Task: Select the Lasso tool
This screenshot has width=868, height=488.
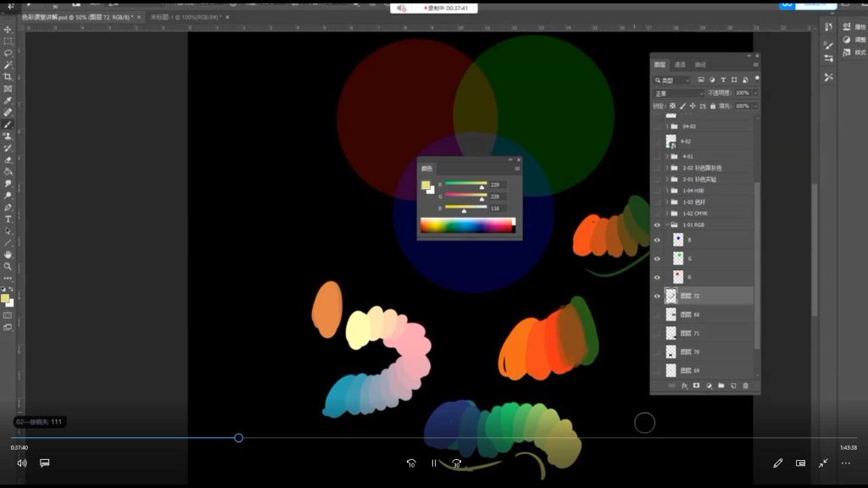Action: [8, 53]
